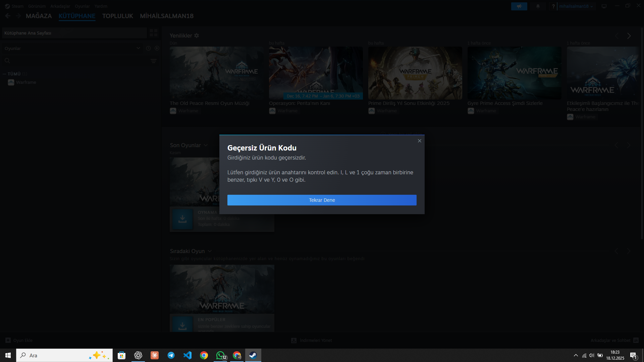The width and height of the screenshot is (644, 362).
Task: Go forward with the navigation arrow
Action: coord(18,16)
